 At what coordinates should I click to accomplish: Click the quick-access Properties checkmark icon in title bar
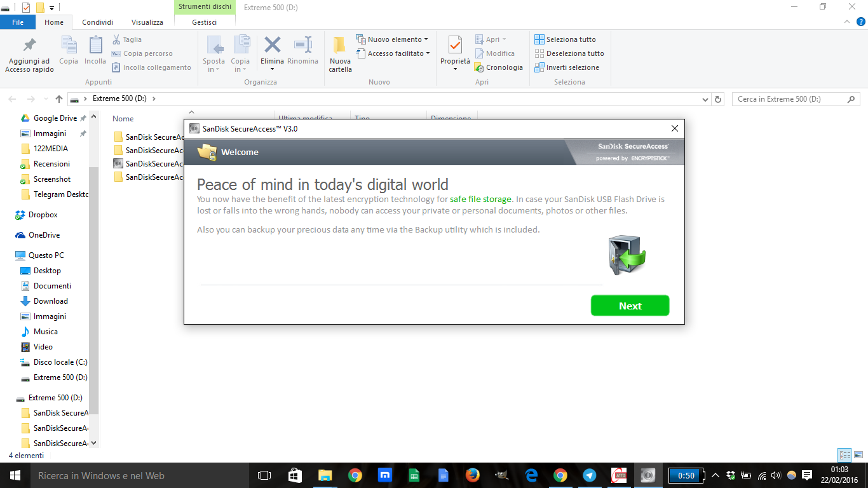pos(25,8)
